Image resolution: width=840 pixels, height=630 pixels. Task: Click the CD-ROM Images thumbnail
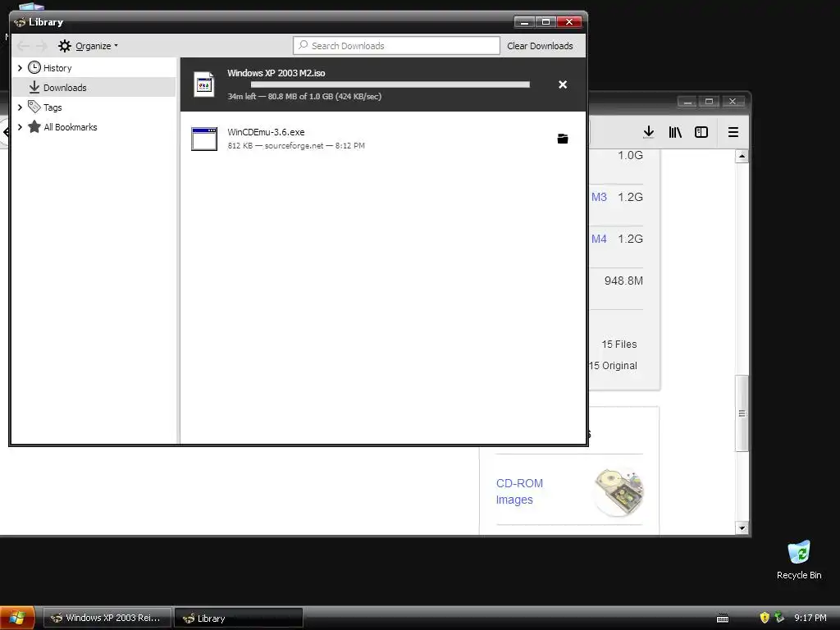coord(619,491)
